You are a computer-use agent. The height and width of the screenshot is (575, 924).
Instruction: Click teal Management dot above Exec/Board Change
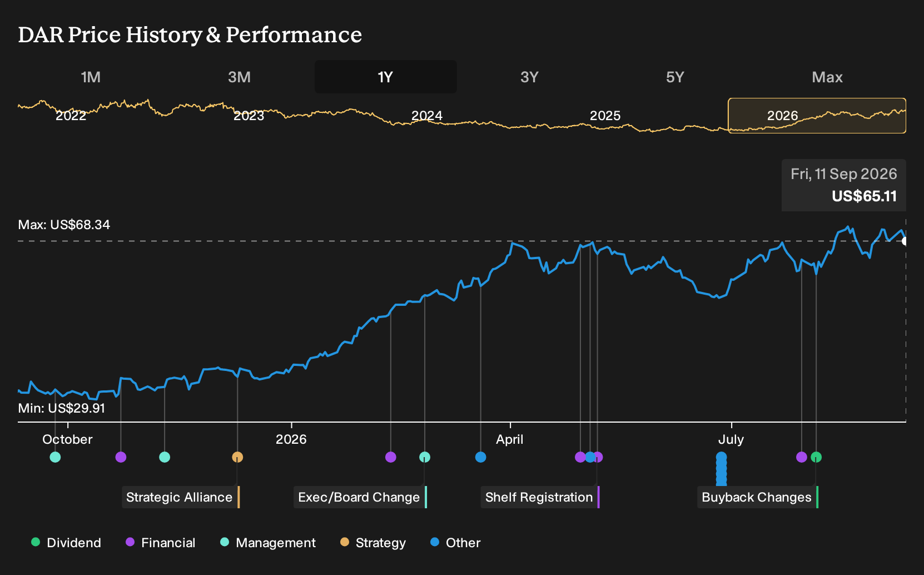pos(425,457)
